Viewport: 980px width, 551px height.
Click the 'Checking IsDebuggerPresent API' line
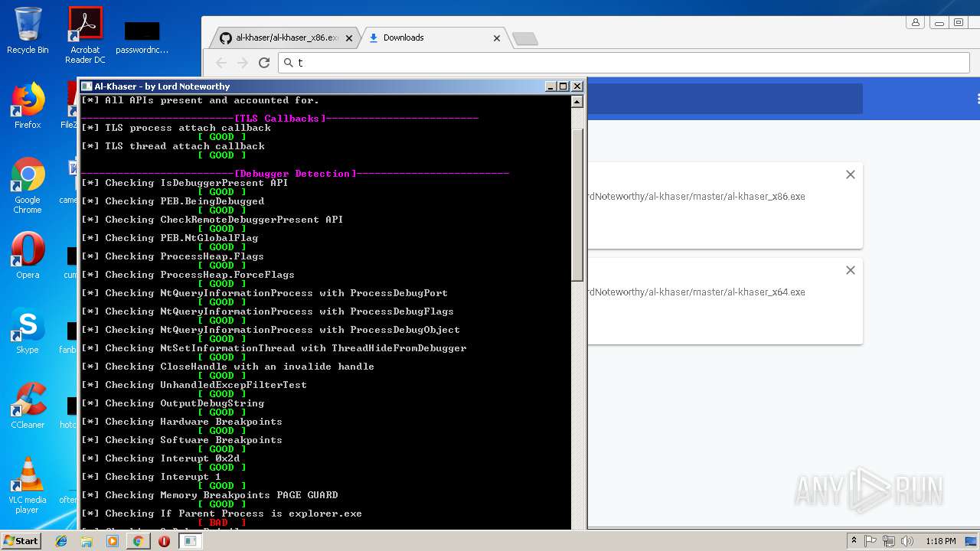[x=185, y=183]
